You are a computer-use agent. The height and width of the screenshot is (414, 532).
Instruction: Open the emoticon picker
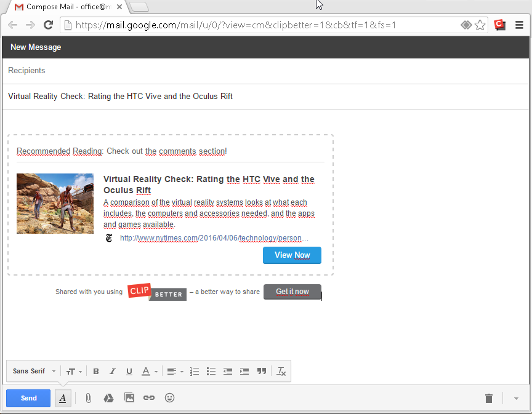(169, 398)
